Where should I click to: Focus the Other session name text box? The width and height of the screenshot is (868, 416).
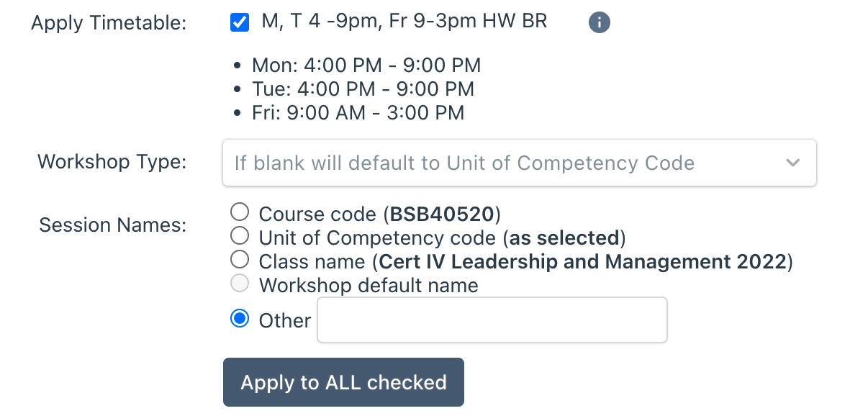[492, 320]
